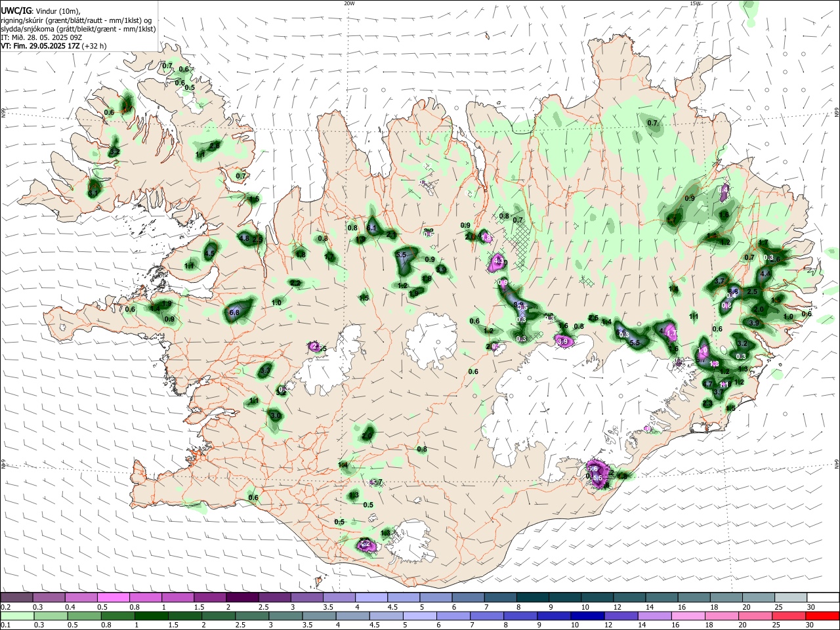Click the deep blue 10 swatch in lower legend row
This screenshot has height=630, width=840.
587,616
